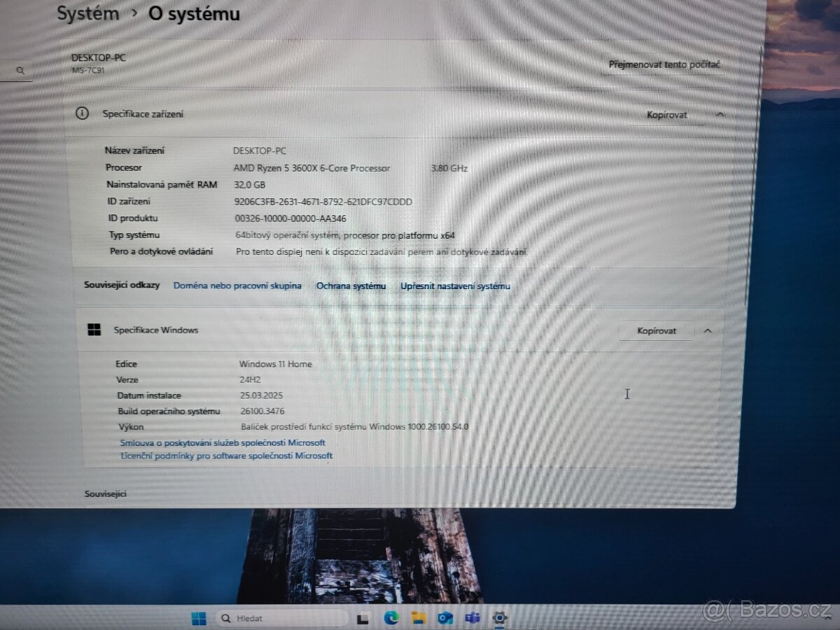Viewport: 840px width, 630px height.
Task: Click the Settings gear taskbar icon
Action: coord(500,618)
